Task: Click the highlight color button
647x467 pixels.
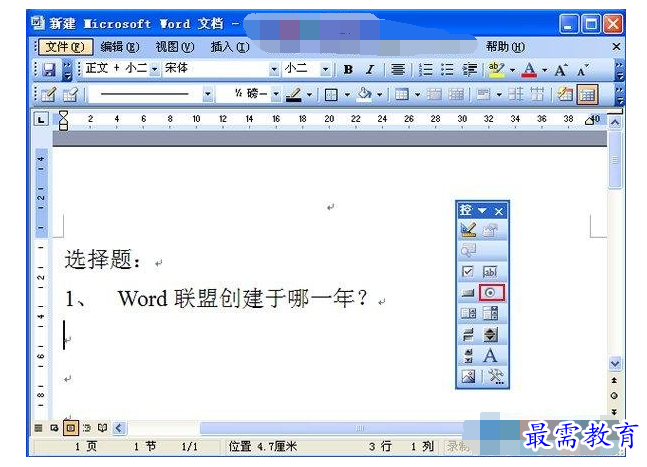Action: [x=496, y=70]
